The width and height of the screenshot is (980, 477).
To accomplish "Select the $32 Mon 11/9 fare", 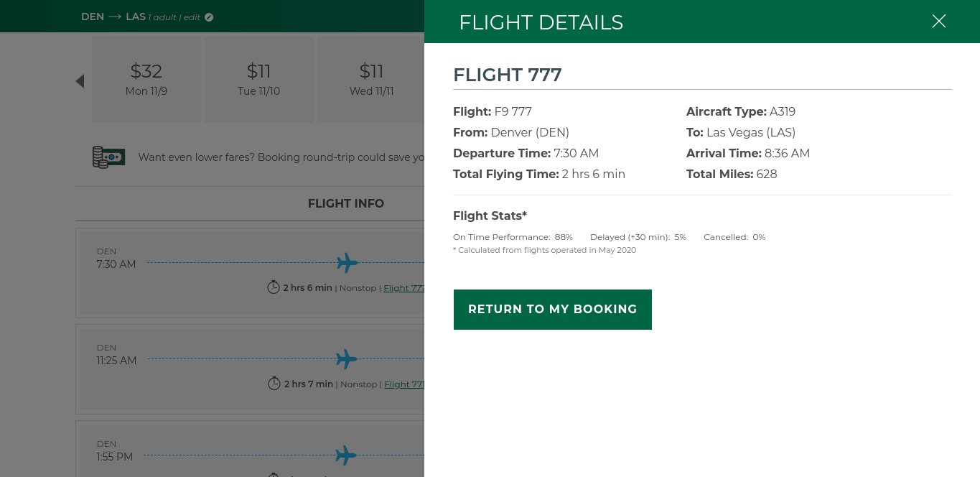I will 146,80.
